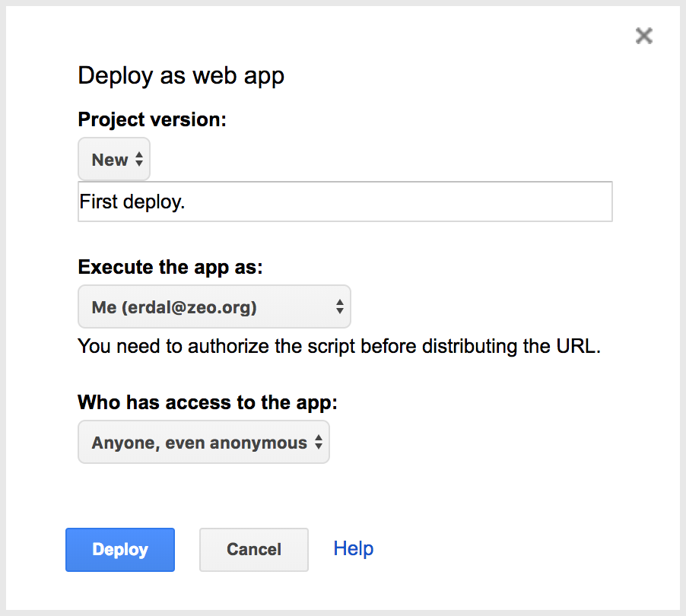Select the Anyone, even anonymous text
This screenshot has width=686, height=616.
(199, 443)
